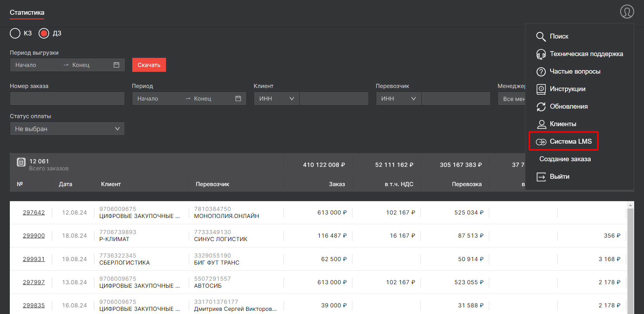
Task: Click the refresh icon beside Обновления
Action: point(541,107)
